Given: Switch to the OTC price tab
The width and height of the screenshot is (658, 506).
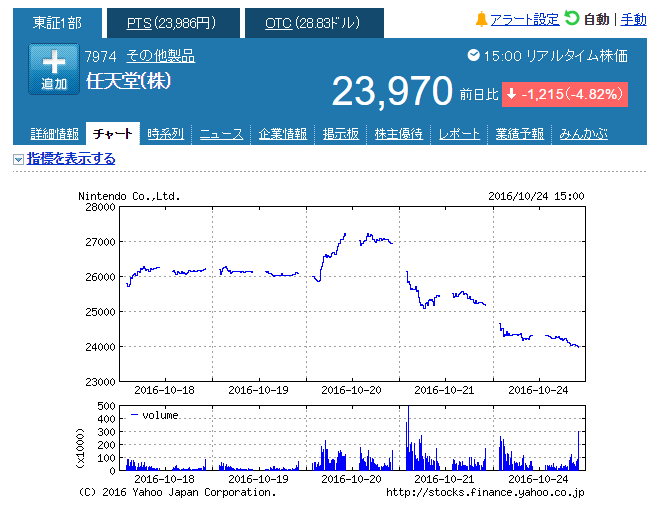Looking at the screenshot, I should [x=312, y=23].
